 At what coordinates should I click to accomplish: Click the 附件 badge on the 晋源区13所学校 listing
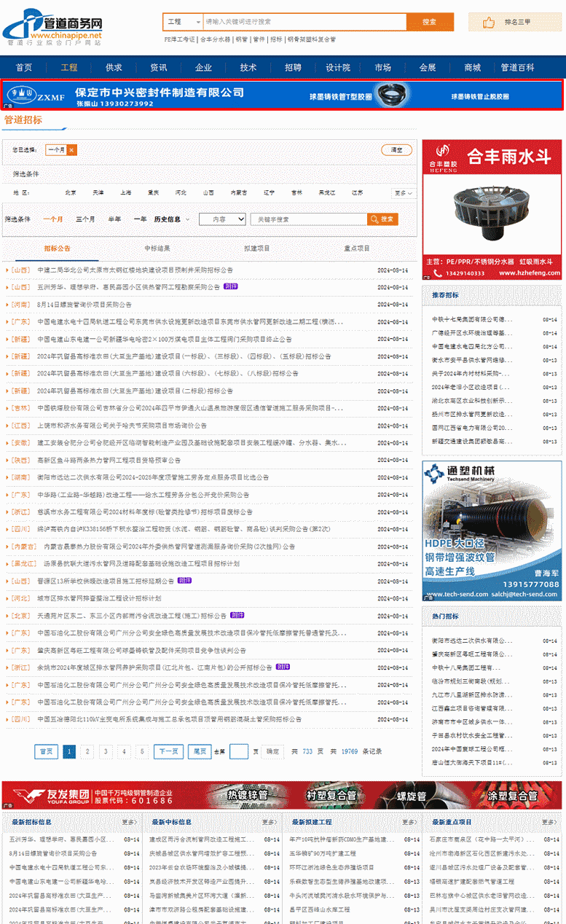pos(185,581)
